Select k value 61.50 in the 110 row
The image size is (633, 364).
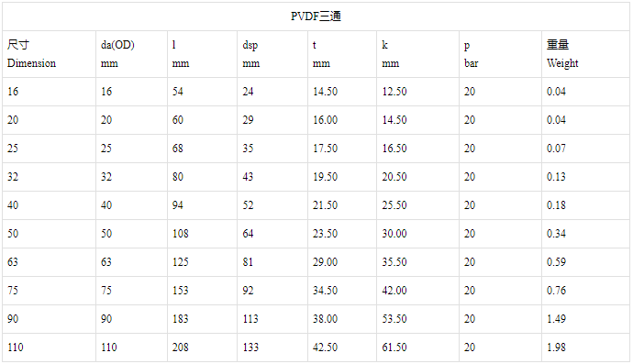394,347
